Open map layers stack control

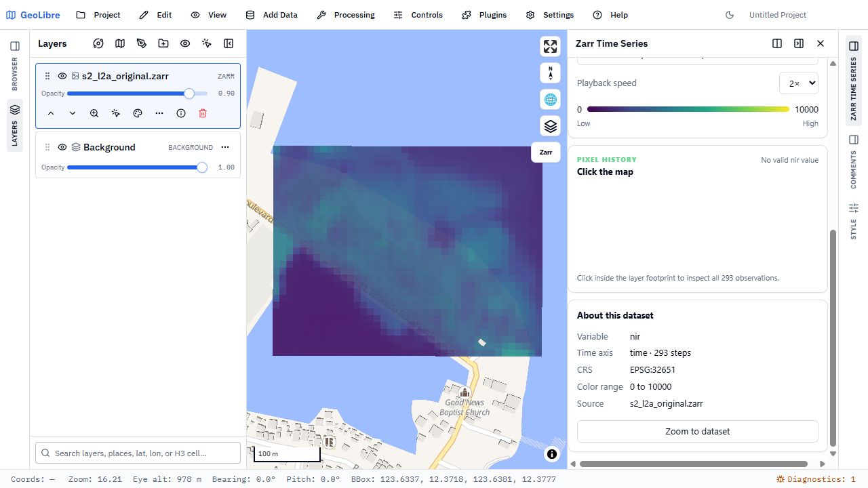[x=550, y=126]
